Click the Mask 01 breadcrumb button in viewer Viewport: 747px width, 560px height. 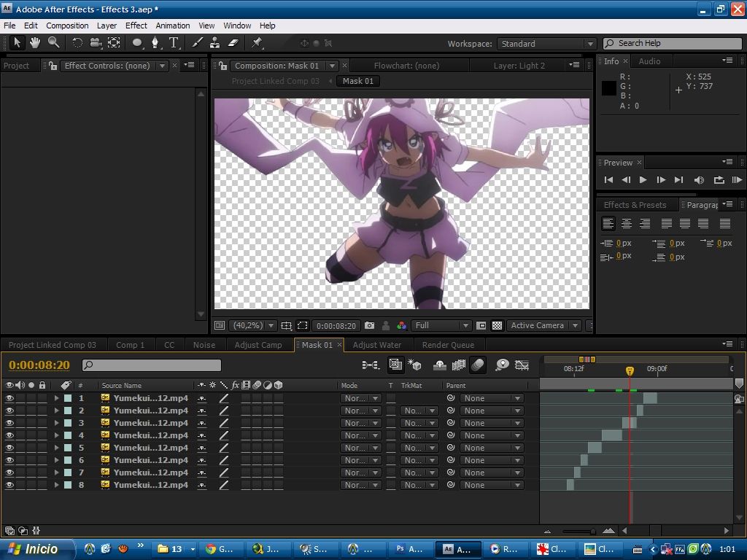click(357, 81)
